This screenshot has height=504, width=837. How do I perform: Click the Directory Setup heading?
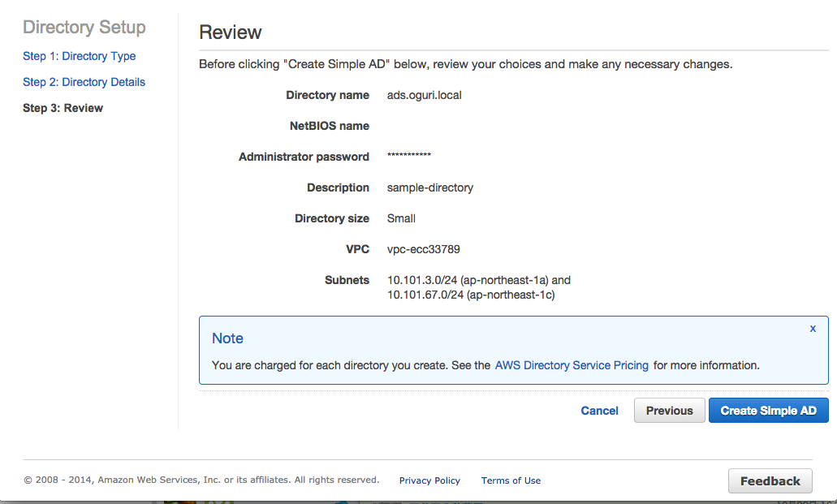pyautogui.click(x=84, y=27)
